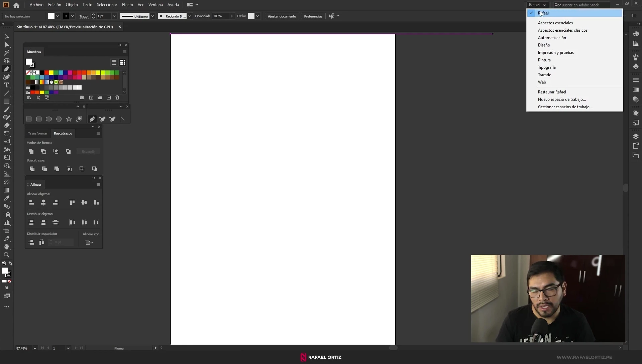Viewport: 642px width, 364px height.
Task: Click the Divide pathfinder icon
Action: (32, 169)
